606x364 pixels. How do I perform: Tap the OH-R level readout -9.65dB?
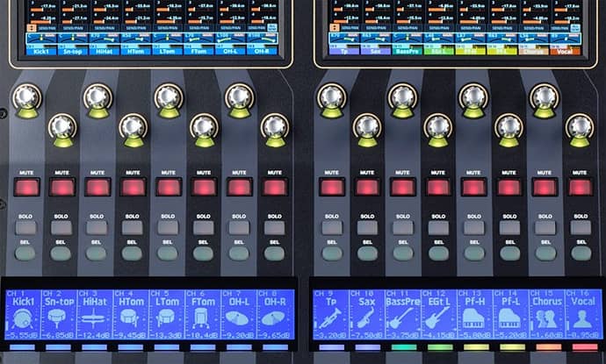(x=275, y=335)
